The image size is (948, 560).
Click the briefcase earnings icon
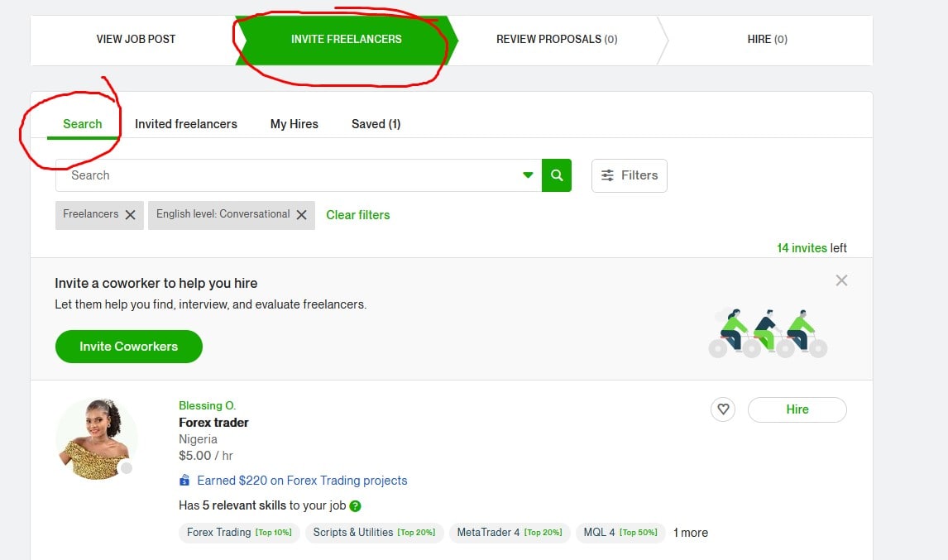[x=184, y=481]
